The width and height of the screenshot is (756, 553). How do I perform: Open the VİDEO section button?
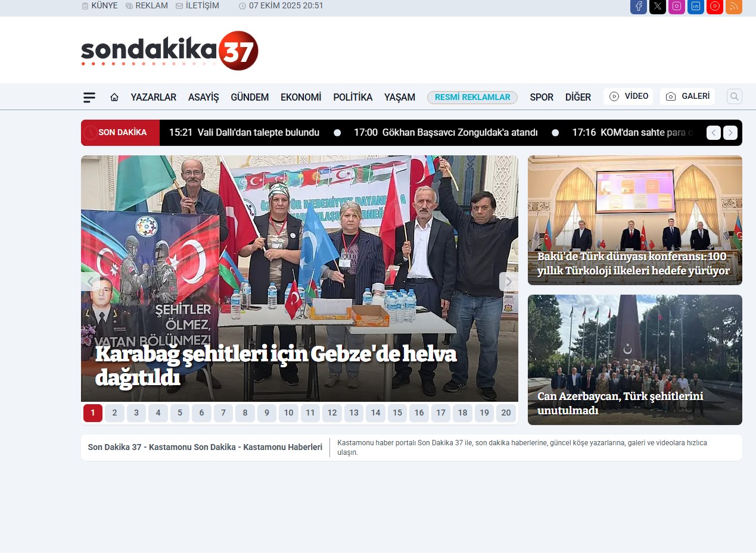click(x=628, y=96)
